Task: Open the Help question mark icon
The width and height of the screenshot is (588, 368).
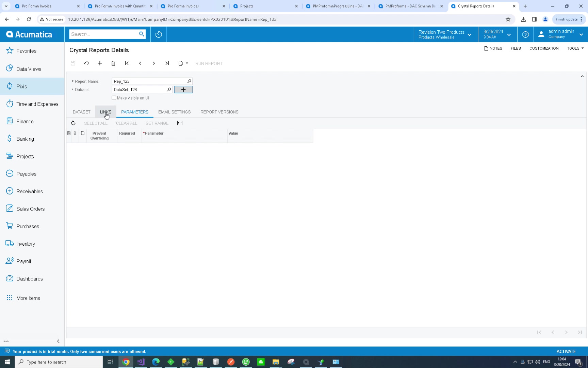Action: pyautogui.click(x=525, y=34)
